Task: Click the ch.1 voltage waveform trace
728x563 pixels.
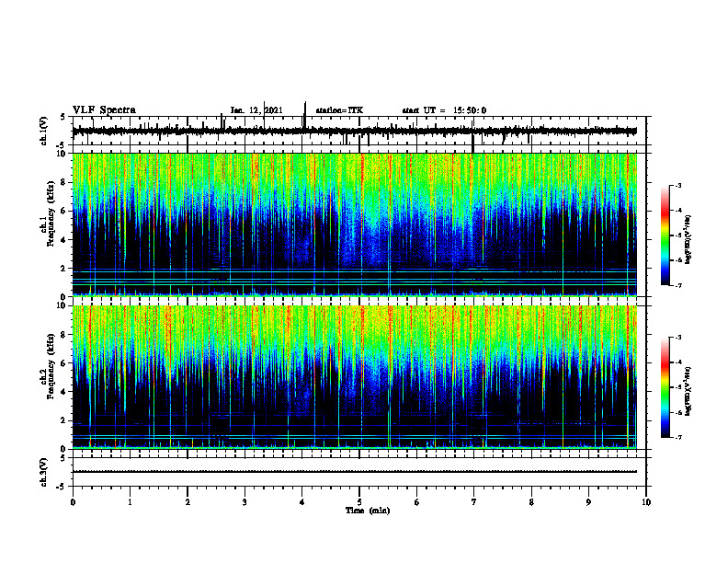Action: 354,131
